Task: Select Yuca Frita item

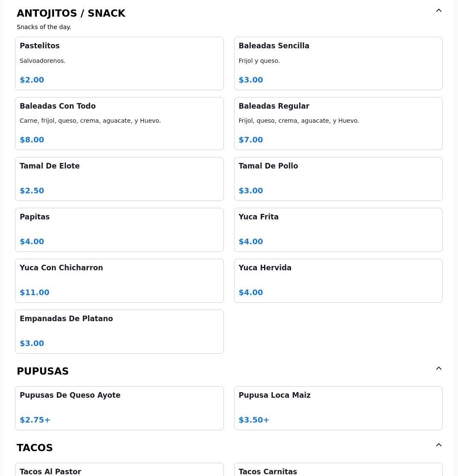Action: click(338, 230)
